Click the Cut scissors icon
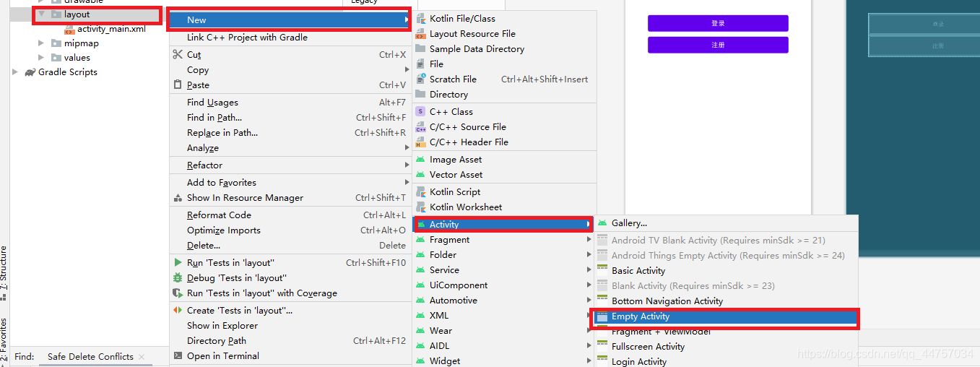Viewport: 980px width, 367px height. click(x=178, y=54)
